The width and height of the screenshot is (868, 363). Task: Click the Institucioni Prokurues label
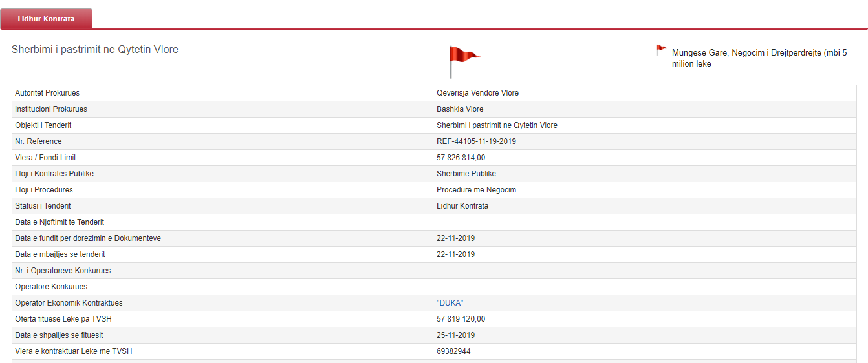(x=51, y=109)
